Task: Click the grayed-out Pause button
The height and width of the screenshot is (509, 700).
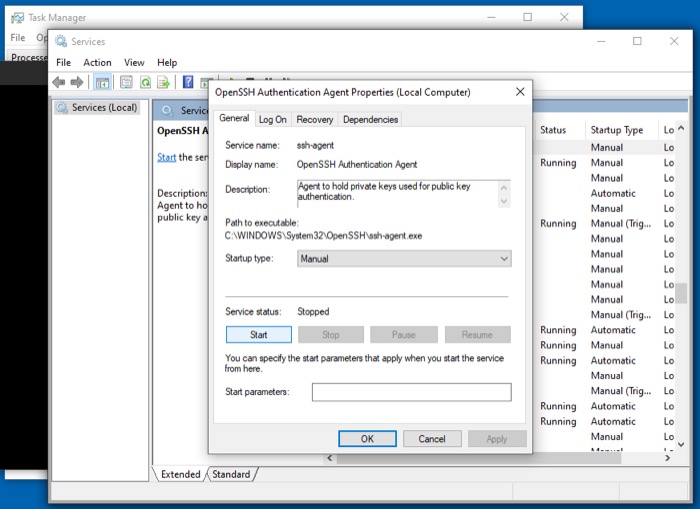Action: (404, 335)
